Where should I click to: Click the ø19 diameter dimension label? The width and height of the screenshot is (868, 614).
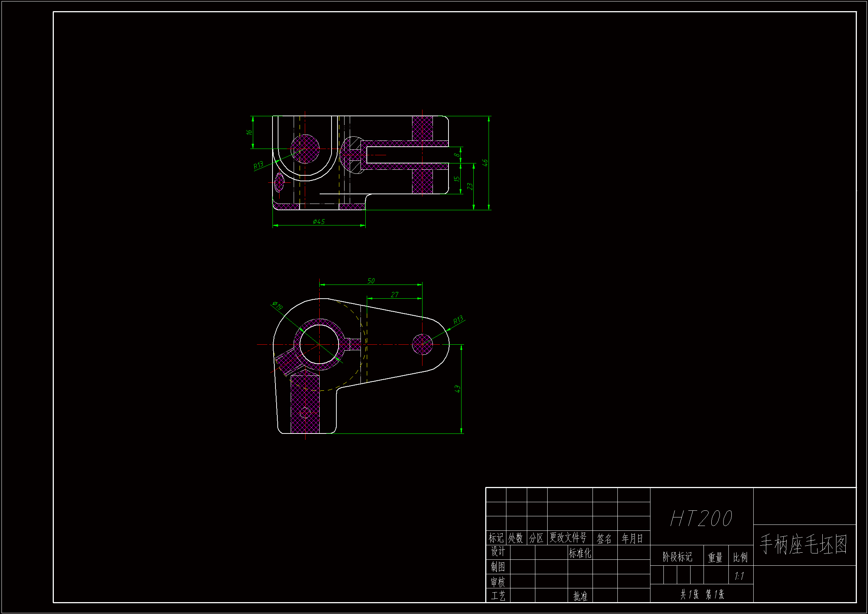pos(277,305)
